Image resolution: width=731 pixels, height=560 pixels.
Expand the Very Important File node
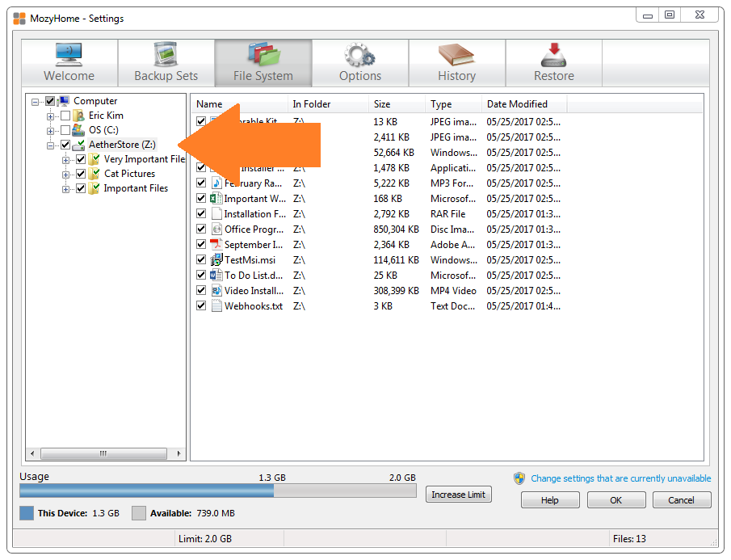65,160
